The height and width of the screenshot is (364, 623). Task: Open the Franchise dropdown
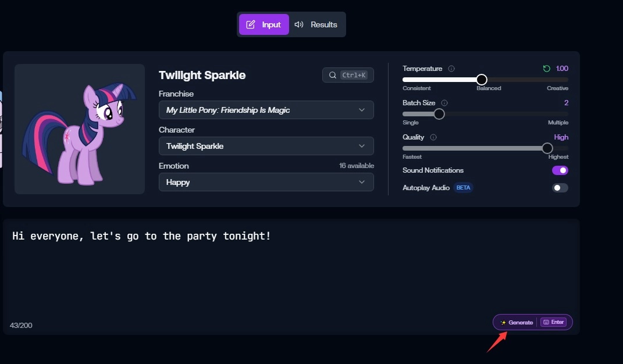[x=266, y=109]
